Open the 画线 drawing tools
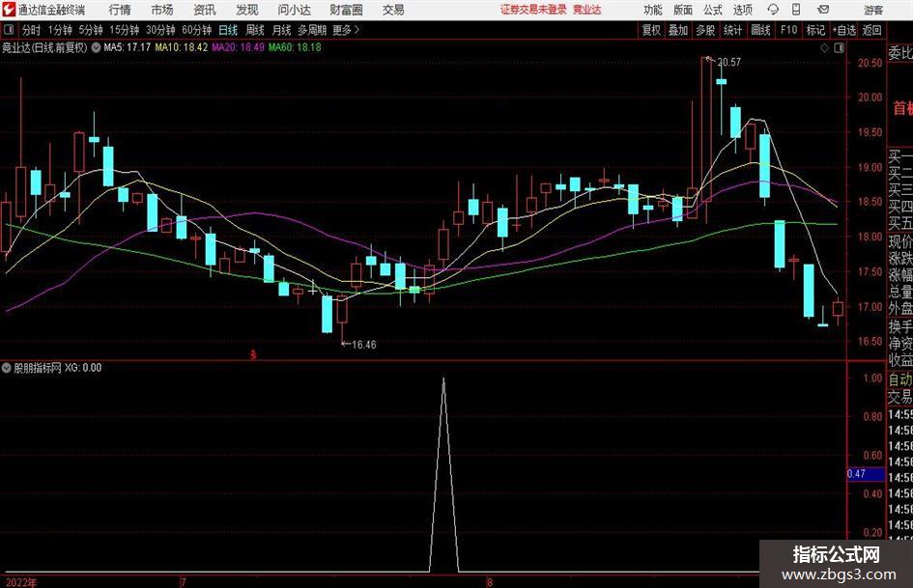Screen dimensions: 913x588 (x=760, y=30)
